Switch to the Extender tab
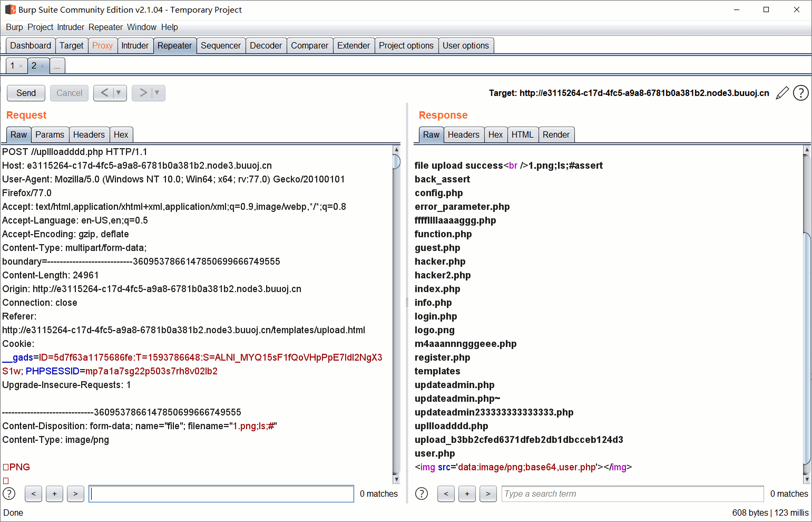The height and width of the screenshot is (522, 812). coord(353,45)
